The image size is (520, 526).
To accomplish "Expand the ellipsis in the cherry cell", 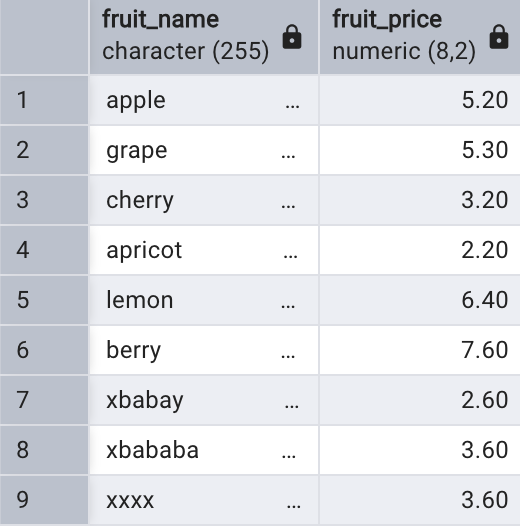I will pyautogui.click(x=288, y=207).
